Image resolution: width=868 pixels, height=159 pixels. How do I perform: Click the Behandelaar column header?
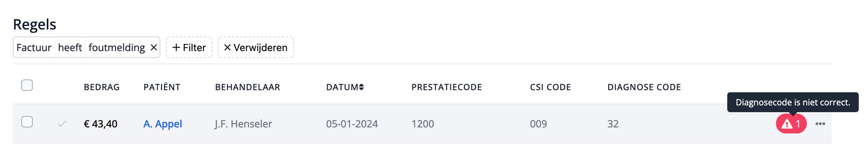point(248,87)
